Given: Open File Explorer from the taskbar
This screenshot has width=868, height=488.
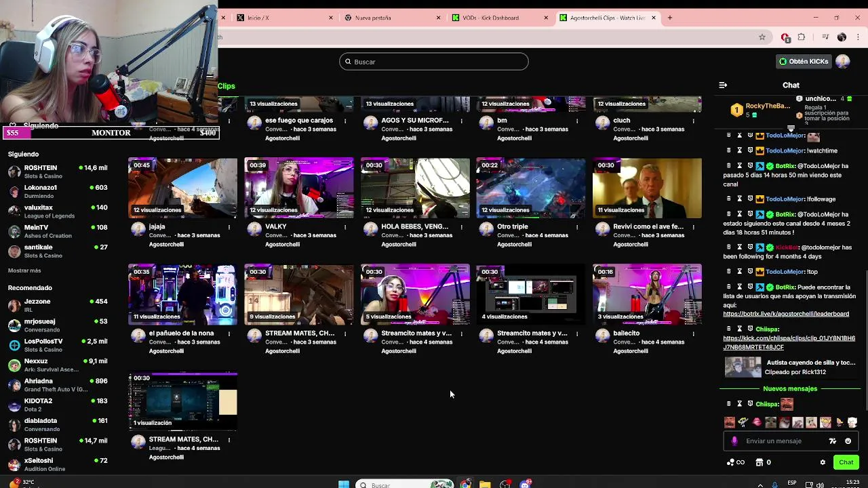Looking at the screenshot, I should (x=485, y=485).
